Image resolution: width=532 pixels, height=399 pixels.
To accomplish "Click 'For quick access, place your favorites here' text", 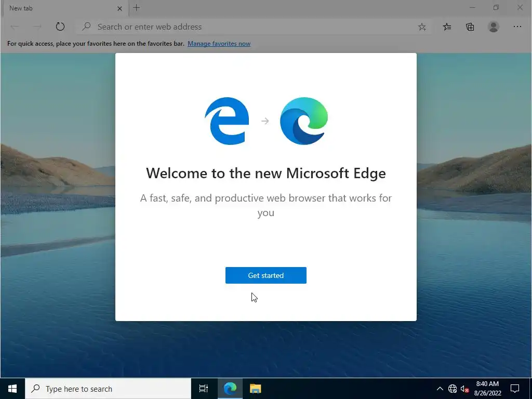I will (96, 44).
